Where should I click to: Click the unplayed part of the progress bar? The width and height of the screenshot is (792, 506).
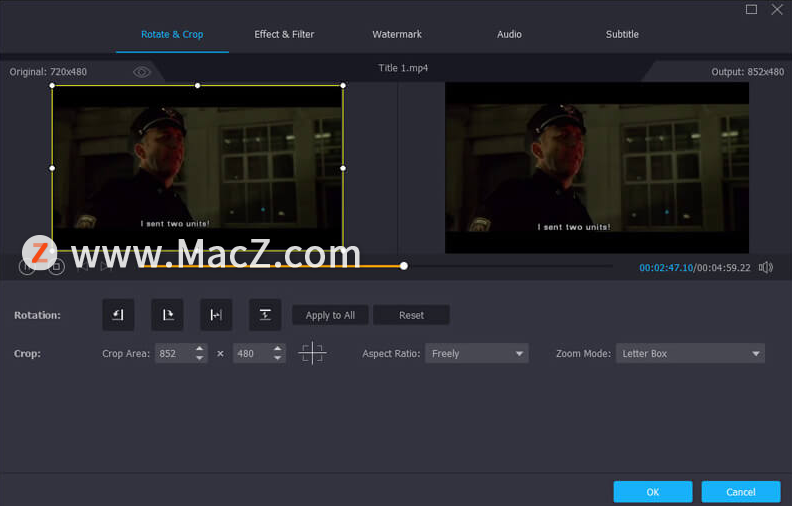coord(510,266)
